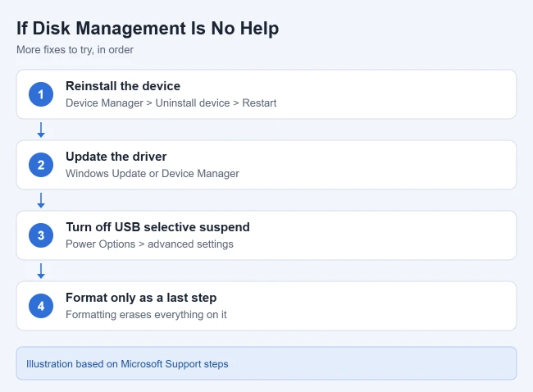Viewport: 533px width, 392px height.
Task: Select the 'Reinstall the device' step title
Action: click(123, 86)
